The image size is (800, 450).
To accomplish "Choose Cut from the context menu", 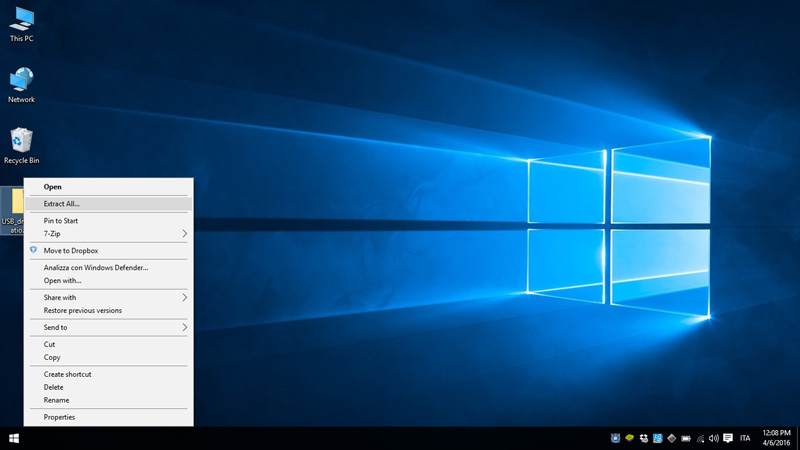I will 109,344.
